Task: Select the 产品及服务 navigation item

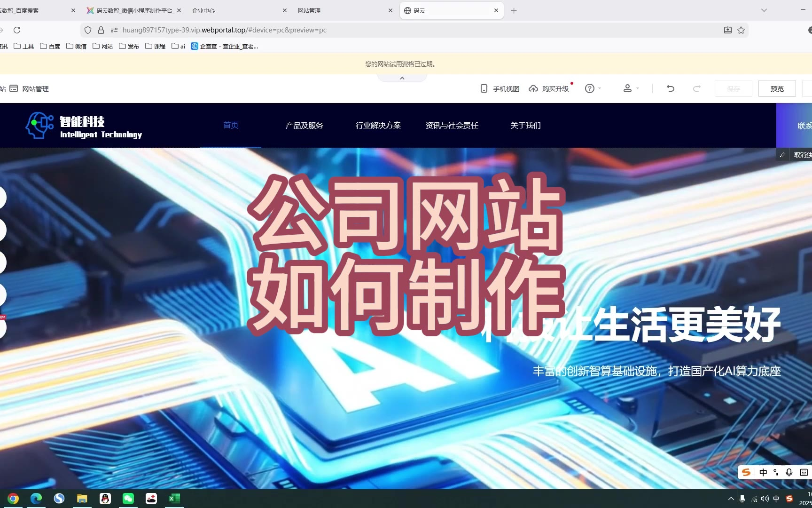Action: coord(304,126)
